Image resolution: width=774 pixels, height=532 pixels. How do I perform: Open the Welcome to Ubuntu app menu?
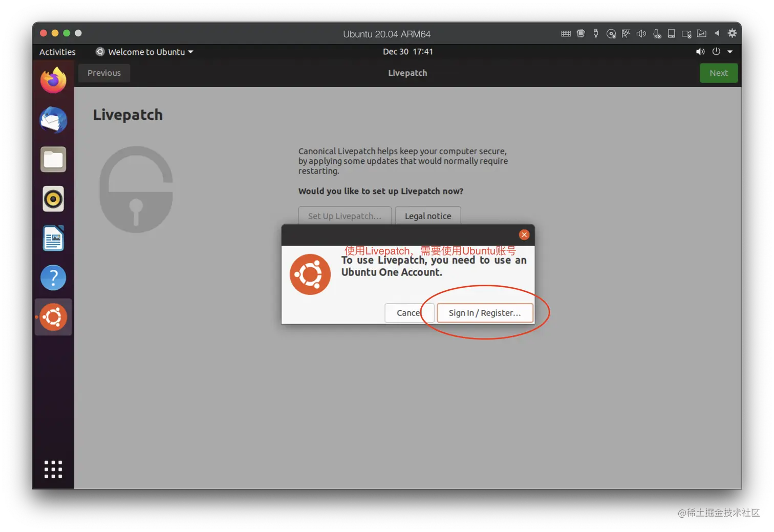click(144, 52)
